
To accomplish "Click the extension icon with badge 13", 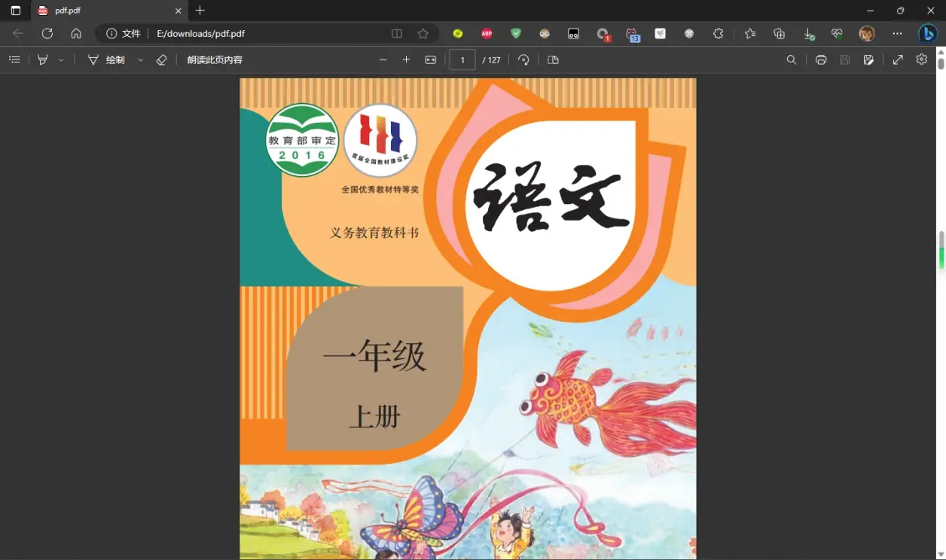I will click(x=632, y=34).
